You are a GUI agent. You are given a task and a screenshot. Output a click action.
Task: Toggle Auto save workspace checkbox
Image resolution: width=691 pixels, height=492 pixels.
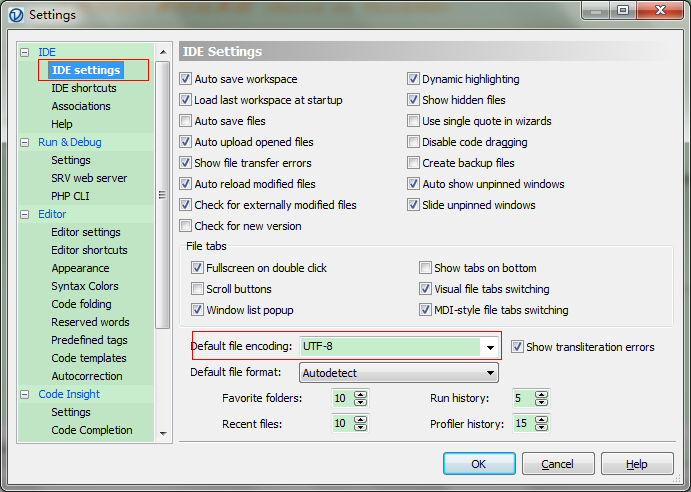(x=186, y=79)
